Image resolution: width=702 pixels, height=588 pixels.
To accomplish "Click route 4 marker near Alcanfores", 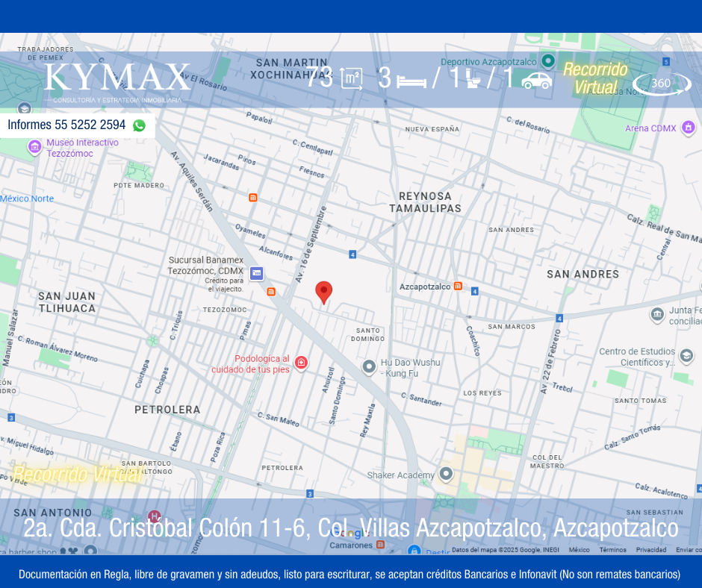I will (352, 254).
